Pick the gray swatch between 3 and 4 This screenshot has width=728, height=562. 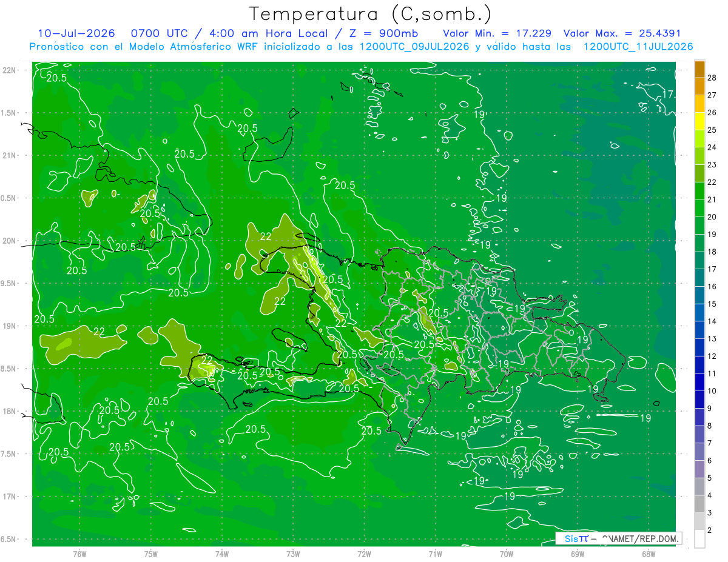[699, 504]
